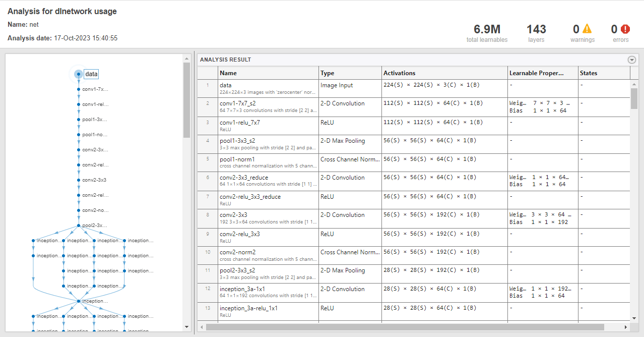The image size is (644, 337).
Task: Select the inception_3a-1x1 layer row
Action: point(268,293)
